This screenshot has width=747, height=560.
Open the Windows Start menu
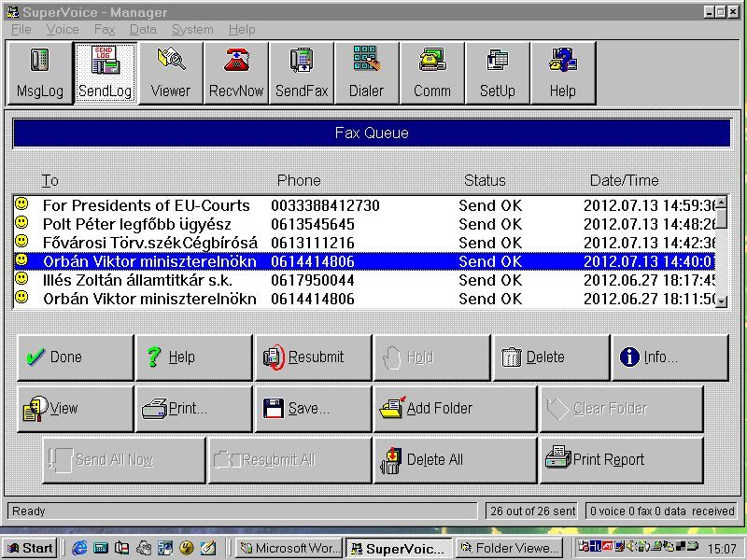(30, 548)
